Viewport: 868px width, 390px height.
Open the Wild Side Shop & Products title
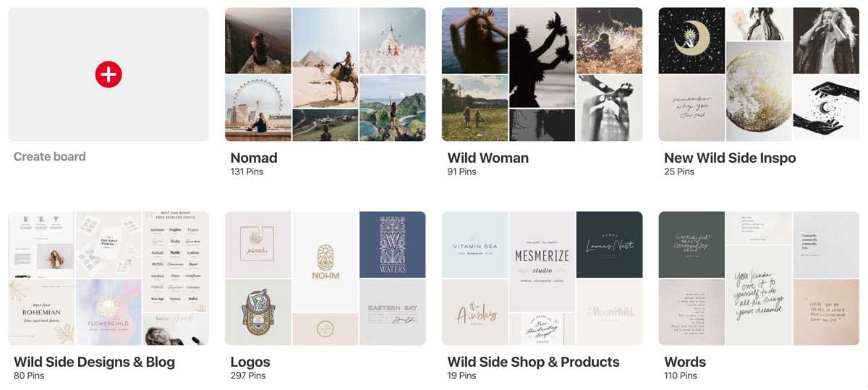pos(534,362)
